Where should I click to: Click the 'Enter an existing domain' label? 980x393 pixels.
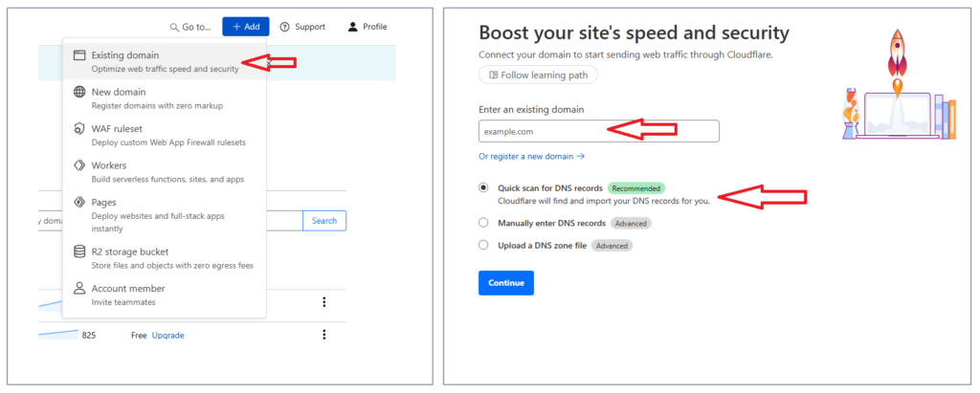click(x=531, y=109)
